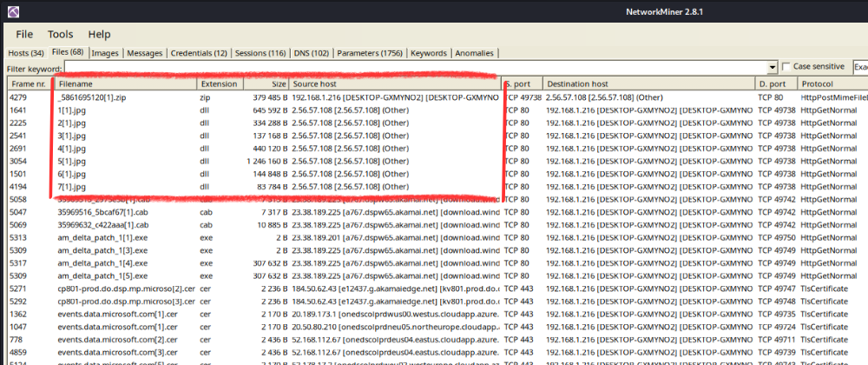The height and width of the screenshot is (365, 868).
Task: Sort by Frame nr. column header
Action: pos(30,84)
